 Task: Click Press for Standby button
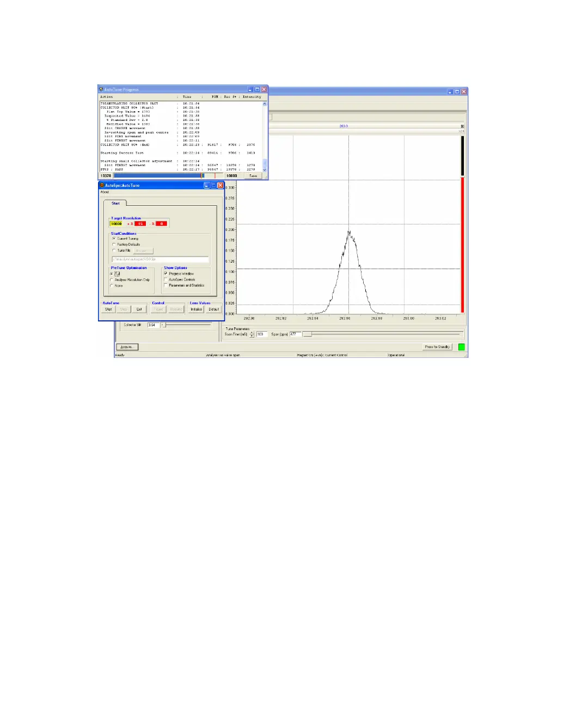click(x=437, y=347)
